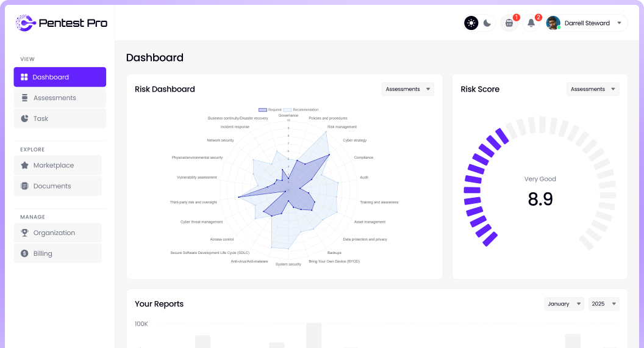Expand Risk Dashboard Assessments dropdown
This screenshot has height=348, width=644.
(x=407, y=89)
